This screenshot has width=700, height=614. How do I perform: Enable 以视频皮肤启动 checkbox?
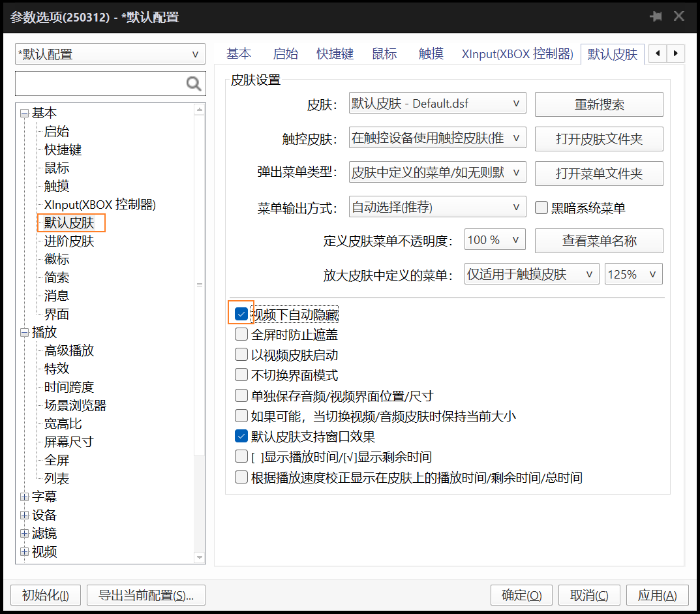[241, 355]
